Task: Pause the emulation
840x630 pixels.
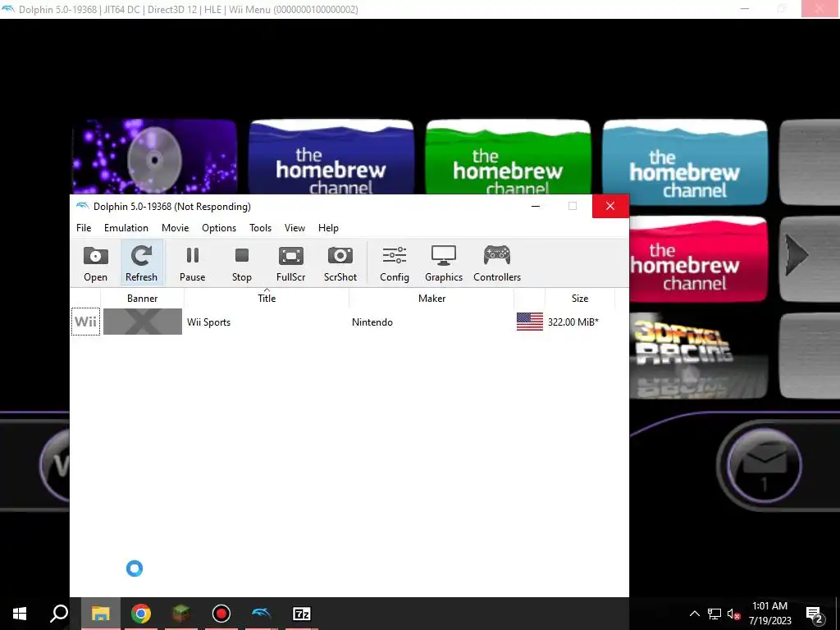Action: click(x=192, y=263)
